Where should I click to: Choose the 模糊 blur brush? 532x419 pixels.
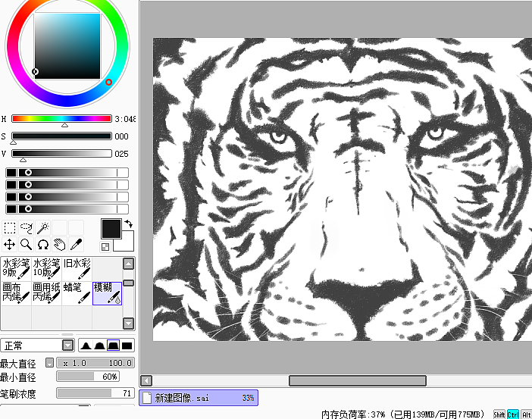107,293
